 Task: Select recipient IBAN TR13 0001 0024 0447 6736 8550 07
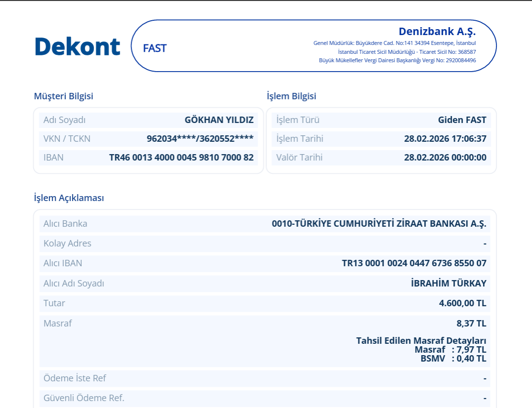[414, 263]
